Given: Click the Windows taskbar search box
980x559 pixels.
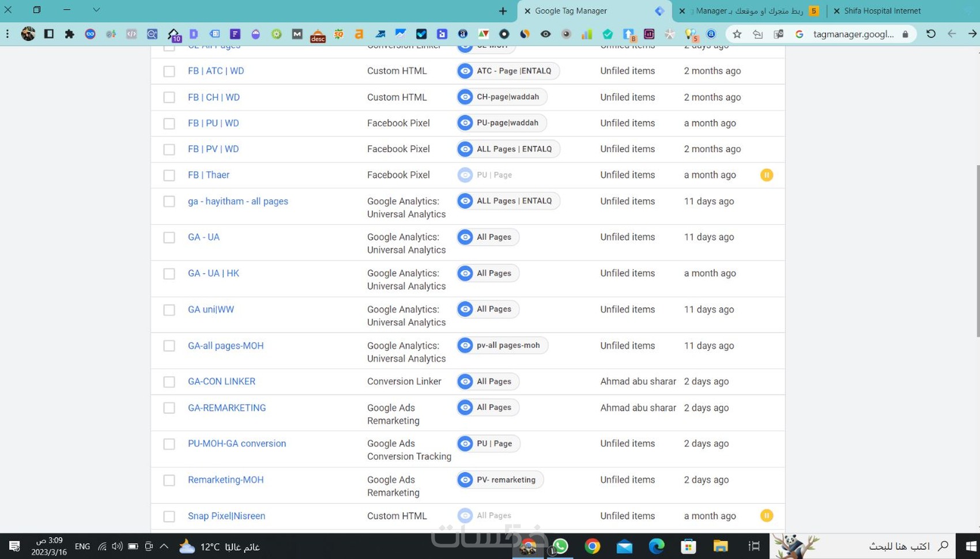Looking at the screenshot, I should [862, 546].
